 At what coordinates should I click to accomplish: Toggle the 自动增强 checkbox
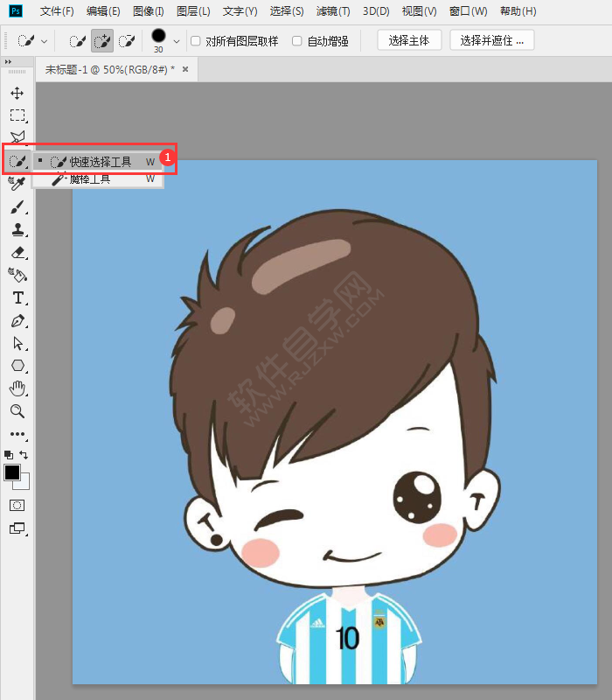pos(297,41)
